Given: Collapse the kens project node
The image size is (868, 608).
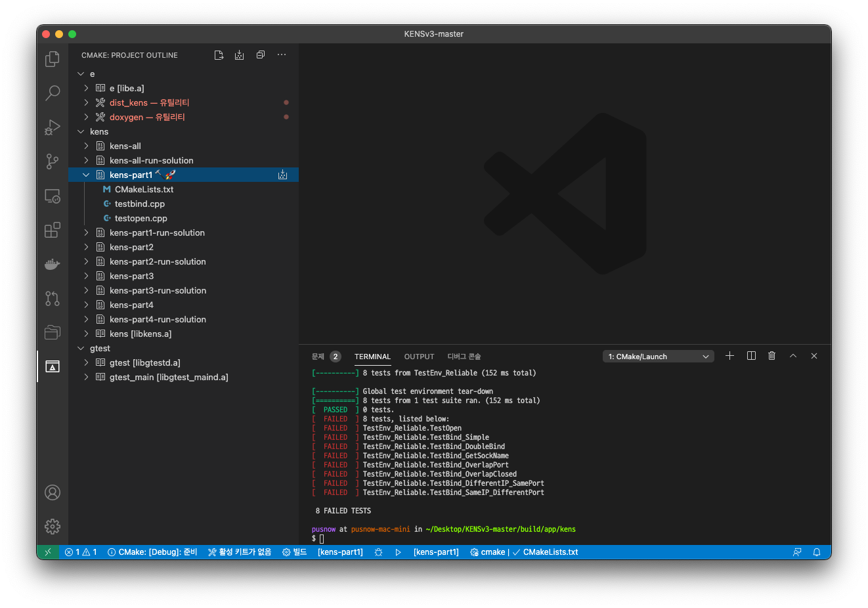Looking at the screenshot, I should tap(81, 131).
